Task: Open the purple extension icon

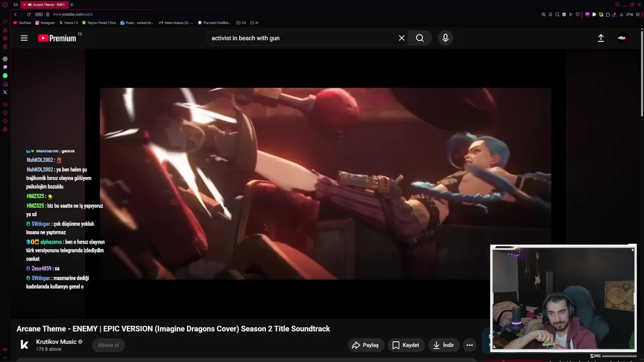Action: coord(587,15)
